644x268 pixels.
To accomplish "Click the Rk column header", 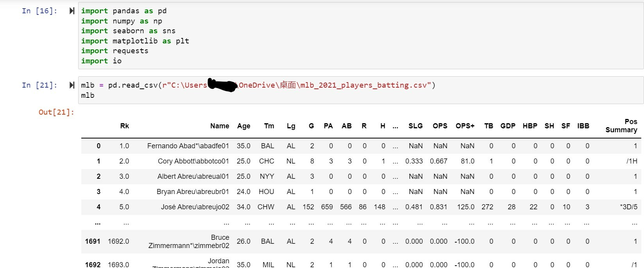I will point(124,126).
